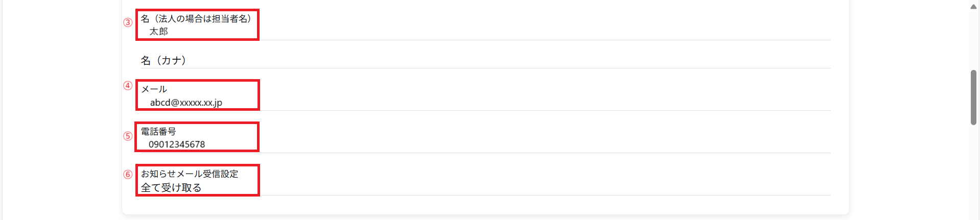Select the name value 太郎
This screenshot has width=980, height=220.
click(158, 32)
